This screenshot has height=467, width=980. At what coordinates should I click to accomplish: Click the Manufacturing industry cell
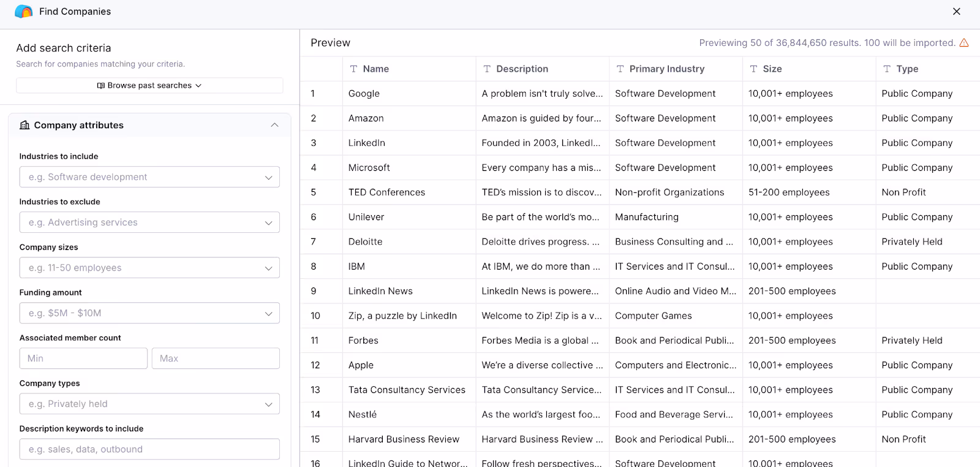[x=676, y=217]
